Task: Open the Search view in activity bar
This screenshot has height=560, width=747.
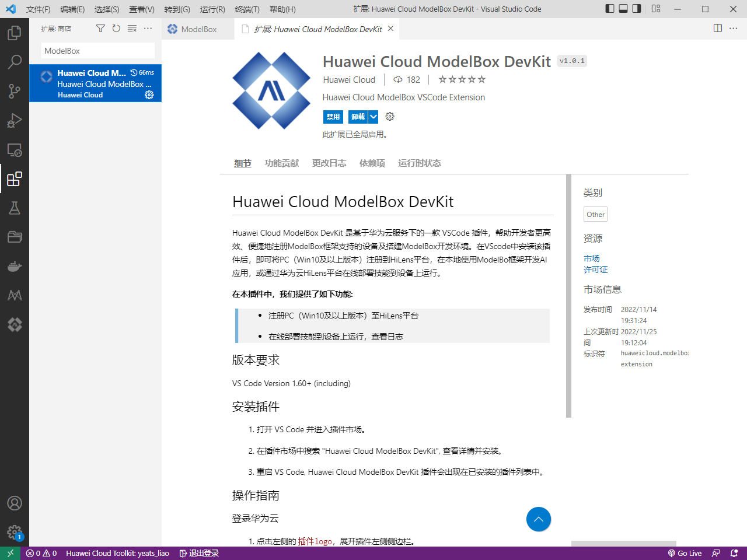Action: click(15, 62)
